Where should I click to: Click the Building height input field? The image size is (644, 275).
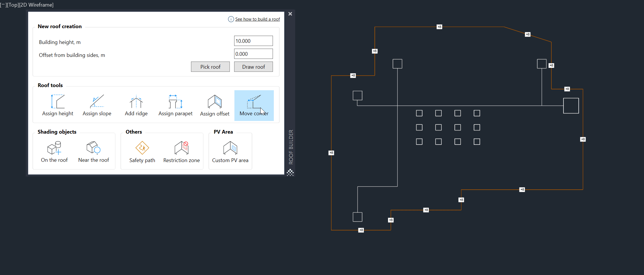(x=253, y=41)
